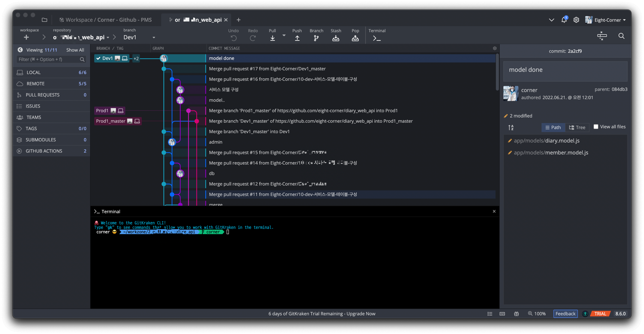Select the Prod1 branch label
The image size is (644, 334).
coord(109,111)
